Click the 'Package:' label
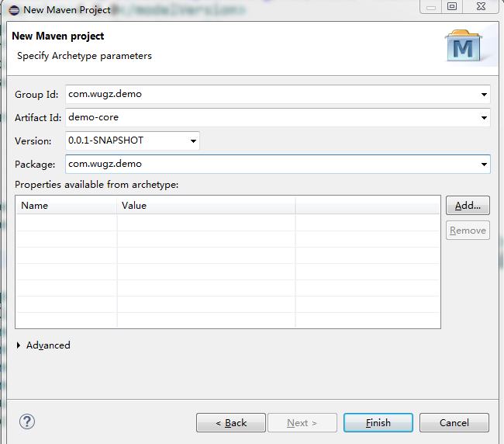The height and width of the screenshot is (444, 504). pyautogui.click(x=35, y=165)
